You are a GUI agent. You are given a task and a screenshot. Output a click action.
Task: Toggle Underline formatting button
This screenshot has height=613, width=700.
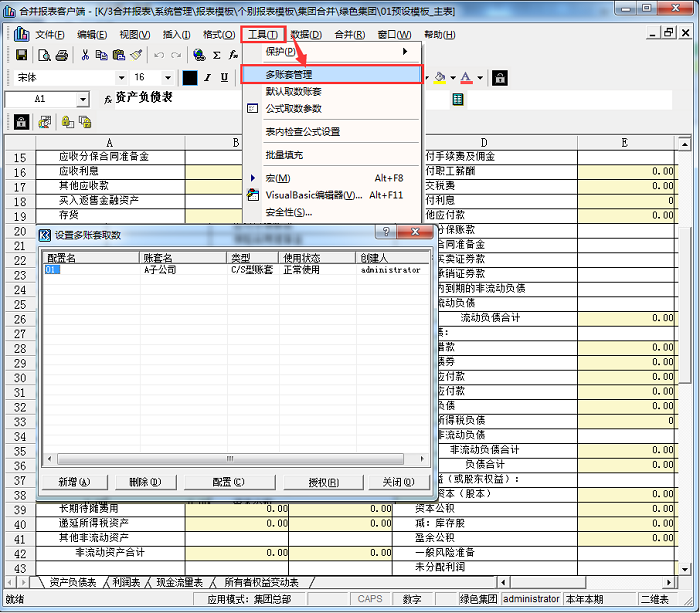[x=225, y=78]
